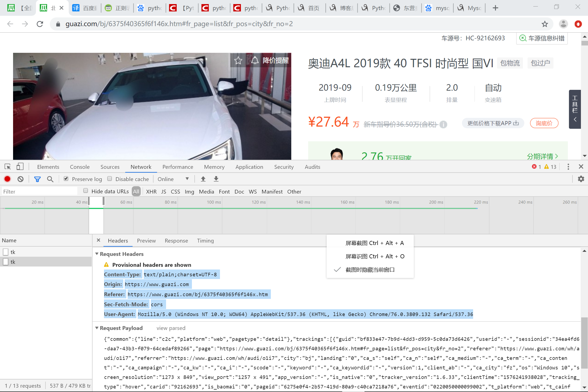This screenshot has width=588, height=392.
Task: Toggle device toolbar icon in DevTools
Action: pyautogui.click(x=20, y=167)
